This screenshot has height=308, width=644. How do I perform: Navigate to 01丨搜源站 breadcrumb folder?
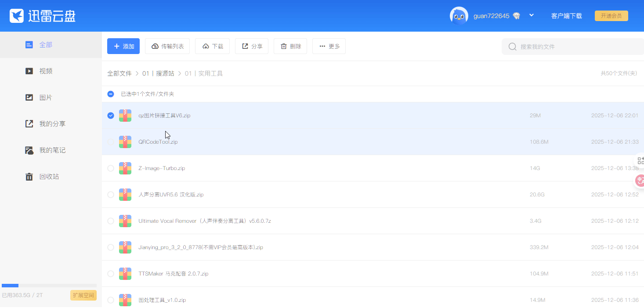(158, 73)
